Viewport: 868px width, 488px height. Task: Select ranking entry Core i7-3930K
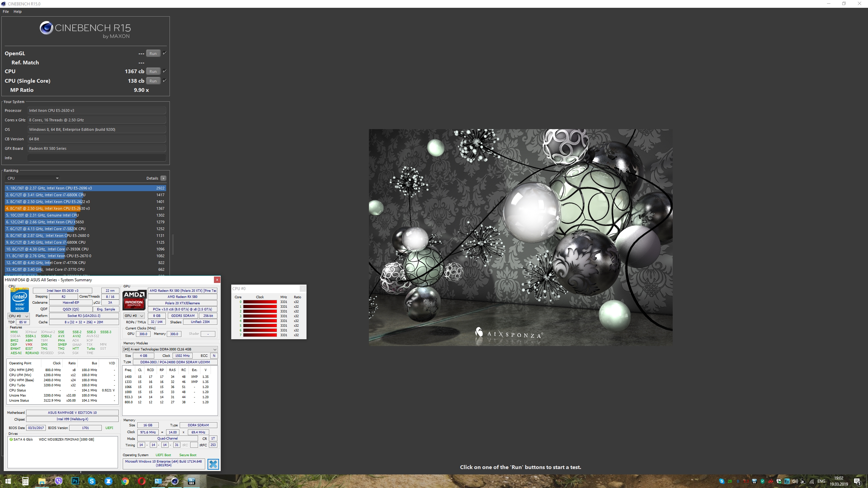pos(85,249)
